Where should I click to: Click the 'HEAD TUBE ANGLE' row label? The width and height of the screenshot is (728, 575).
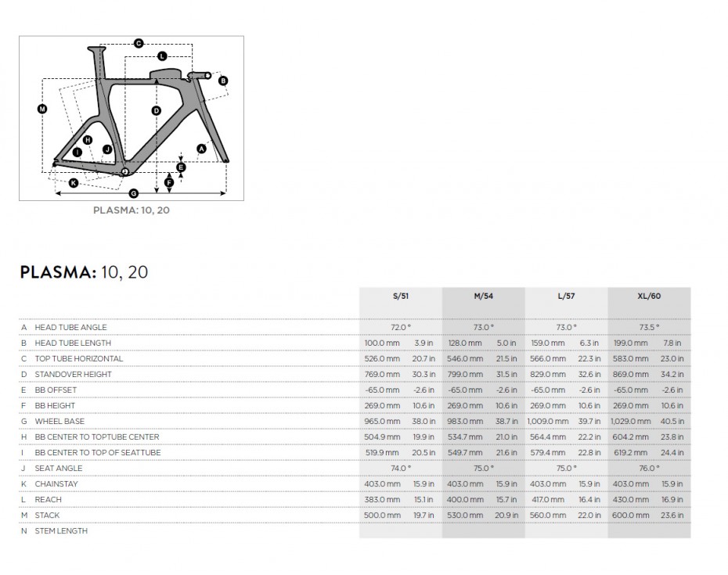[x=70, y=327]
